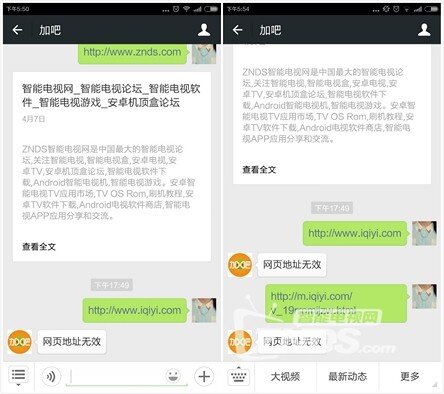Tap ZNDS description text in left article card
444x394 pixels.
point(108,182)
